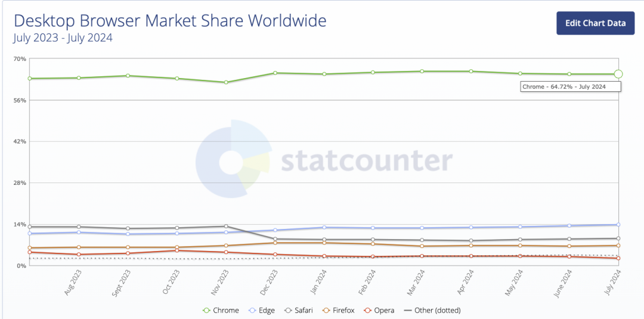This screenshot has height=319, width=644.
Task: Toggle the Other (dotted) legend entry
Action: (x=432, y=310)
